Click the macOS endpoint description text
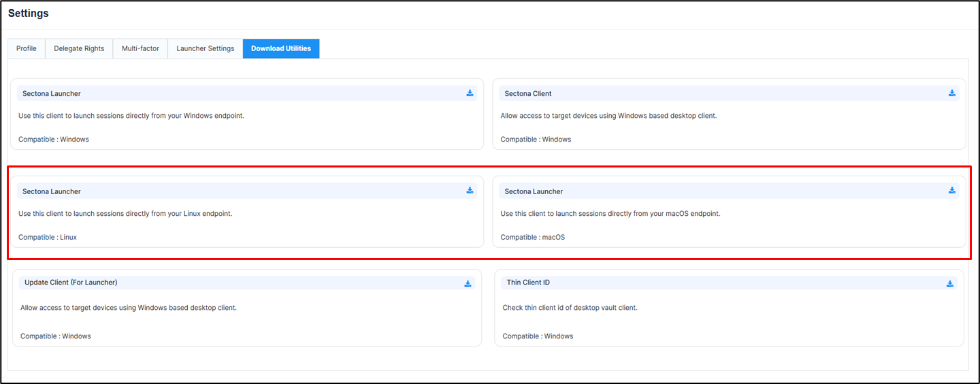The width and height of the screenshot is (980, 384). [x=610, y=214]
